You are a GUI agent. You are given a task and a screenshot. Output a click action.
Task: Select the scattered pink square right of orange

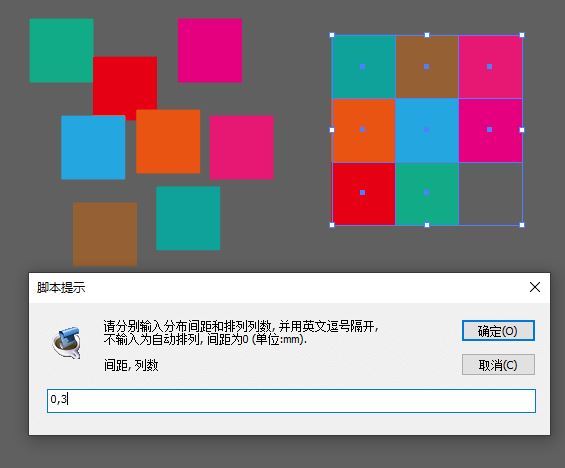pos(242,147)
